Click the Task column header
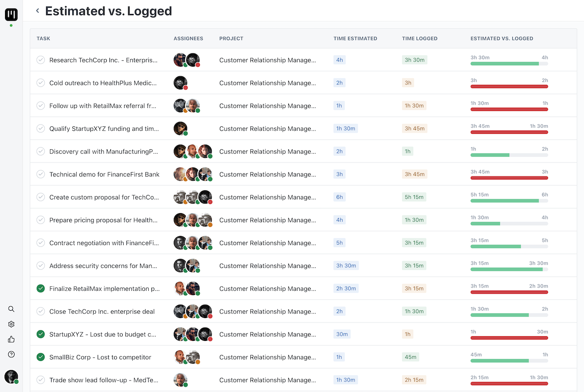 [x=43, y=38]
